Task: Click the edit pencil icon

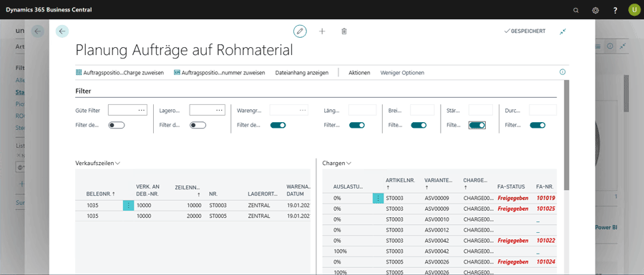Action: point(300,31)
